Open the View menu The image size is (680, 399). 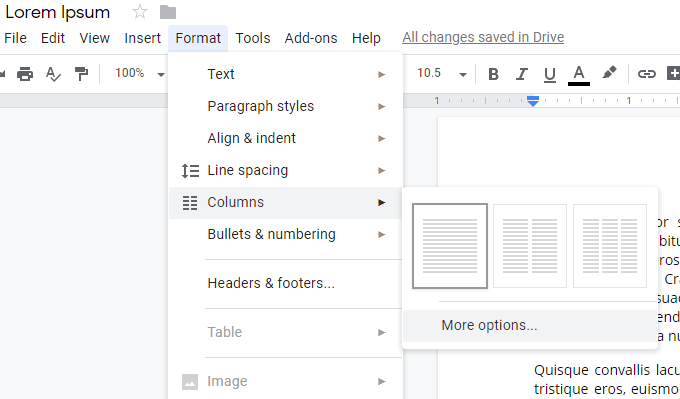(95, 38)
